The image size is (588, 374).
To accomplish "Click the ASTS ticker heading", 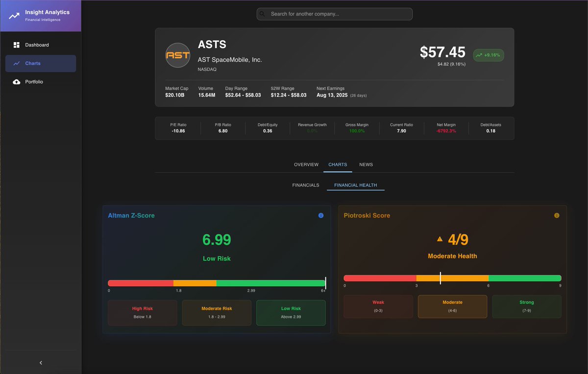I will pos(212,45).
